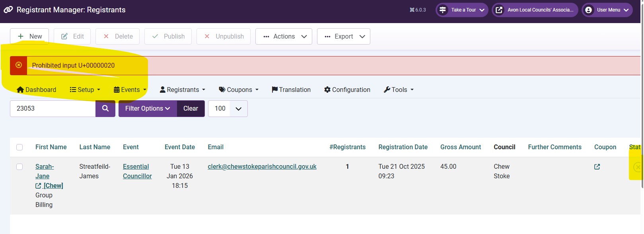Click the New button
Viewport: 644px width, 234px height.
29,36
